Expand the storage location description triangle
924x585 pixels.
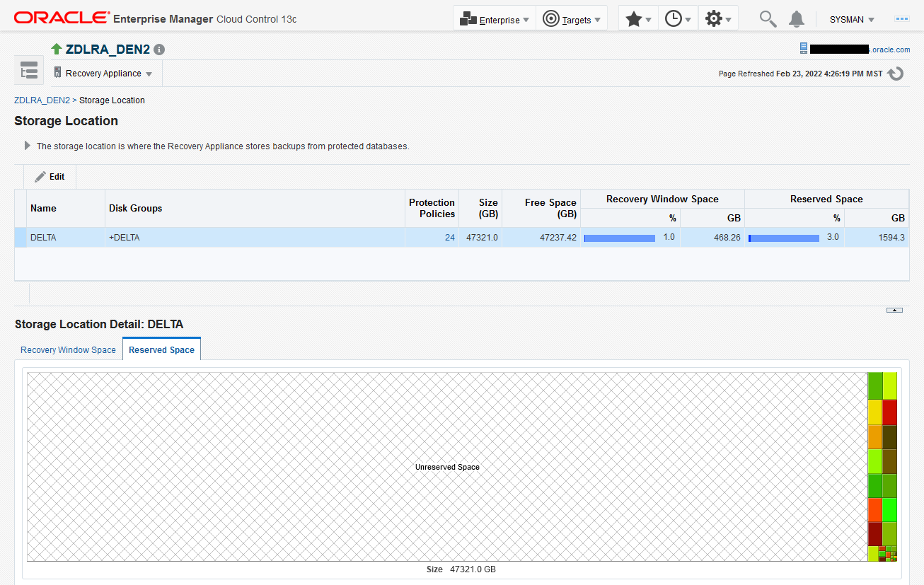pos(28,146)
